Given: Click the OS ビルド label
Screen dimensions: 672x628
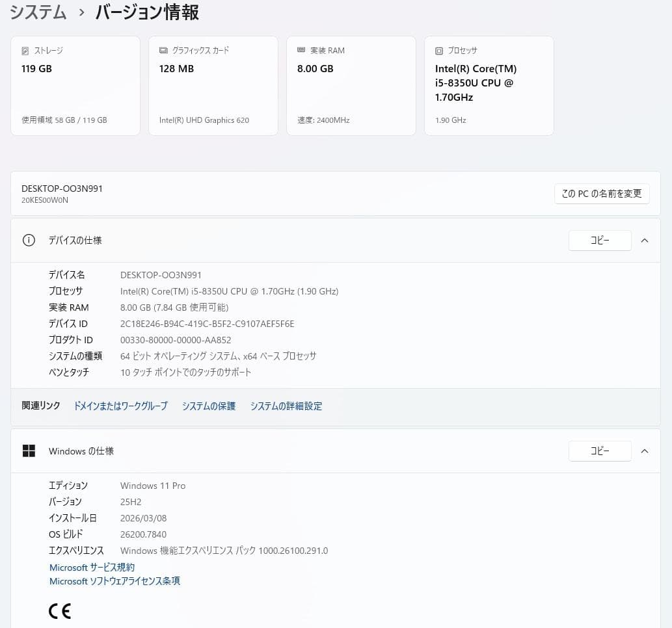Looking at the screenshot, I should (66, 534).
